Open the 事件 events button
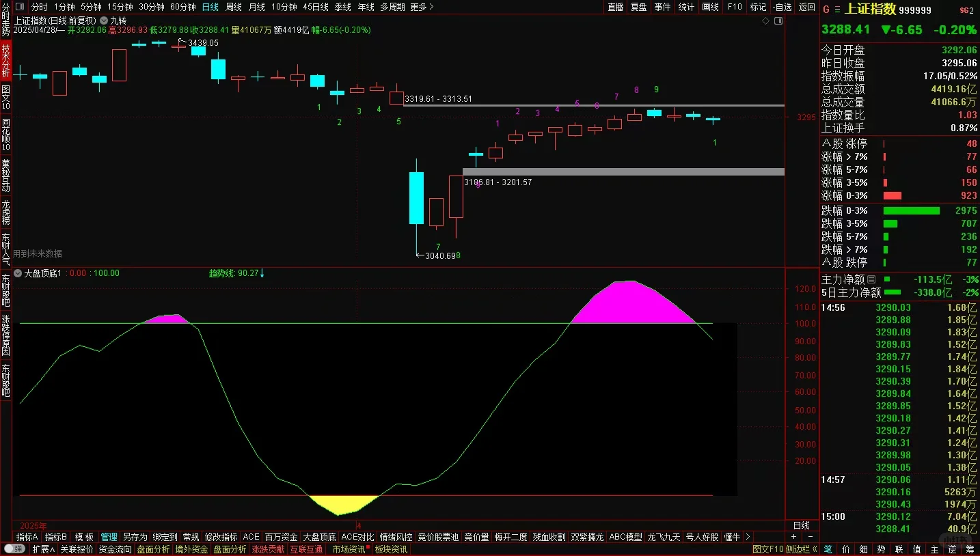This screenshot has width=980, height=556. (x=662, y=7)
